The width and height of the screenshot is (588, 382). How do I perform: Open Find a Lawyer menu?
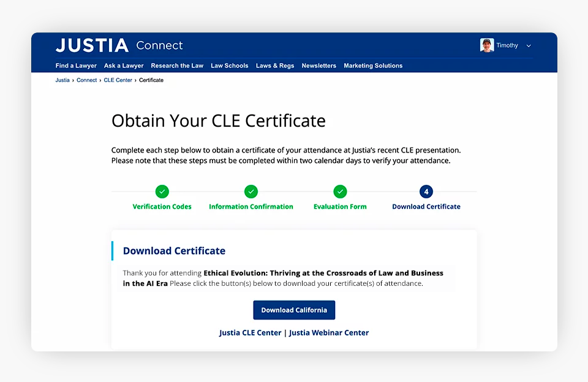click(x=76, y=66)
